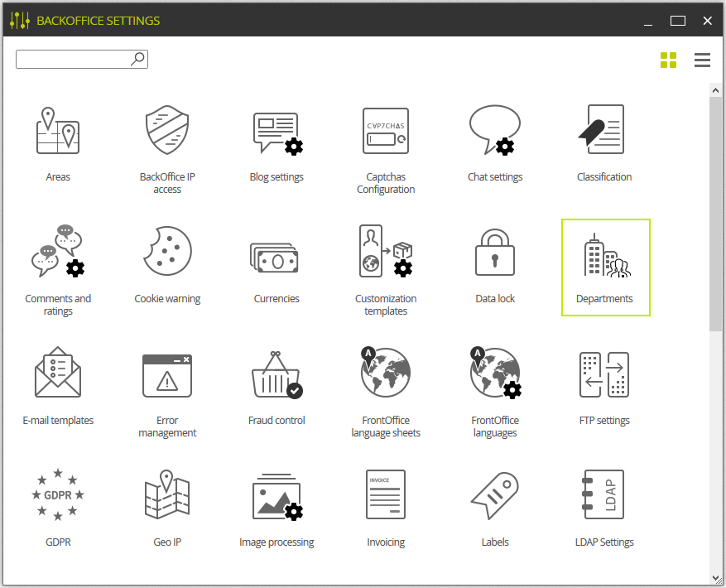The image size is (726, 588).
Task: Click the scrollbar down arrow
Action: 715,578
